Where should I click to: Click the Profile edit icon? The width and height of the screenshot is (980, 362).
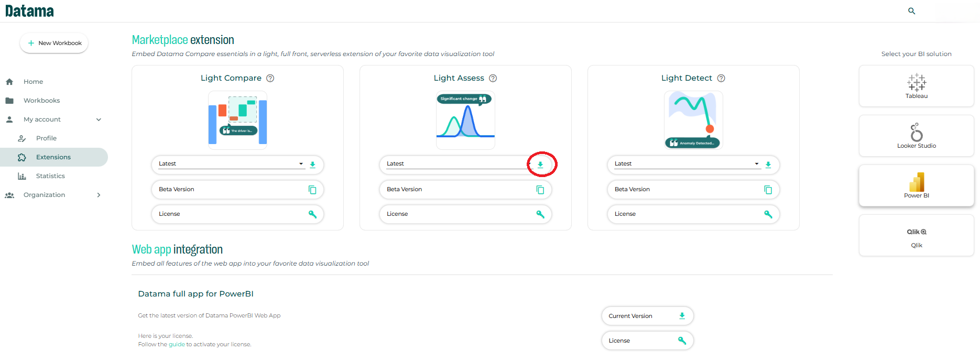pos(22,138)
